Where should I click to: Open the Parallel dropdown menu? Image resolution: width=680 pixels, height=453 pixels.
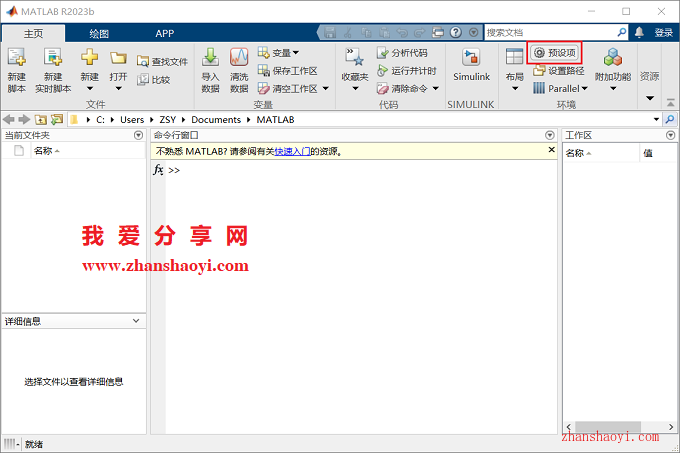(560, 88)
